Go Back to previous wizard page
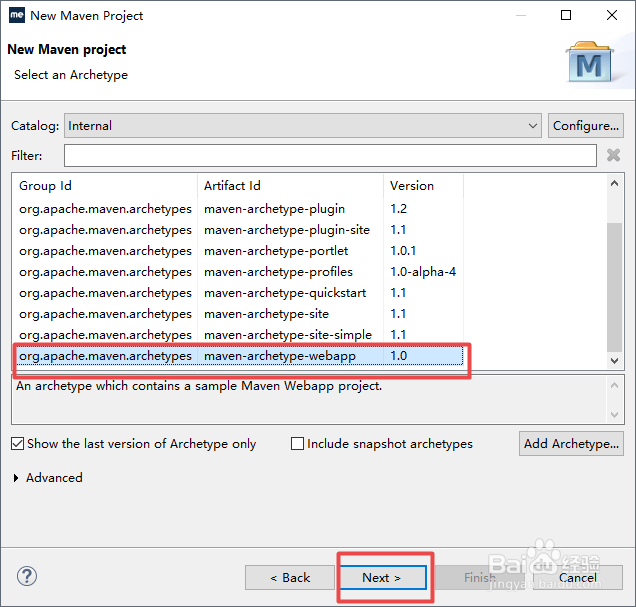 (x=290, y=577)
